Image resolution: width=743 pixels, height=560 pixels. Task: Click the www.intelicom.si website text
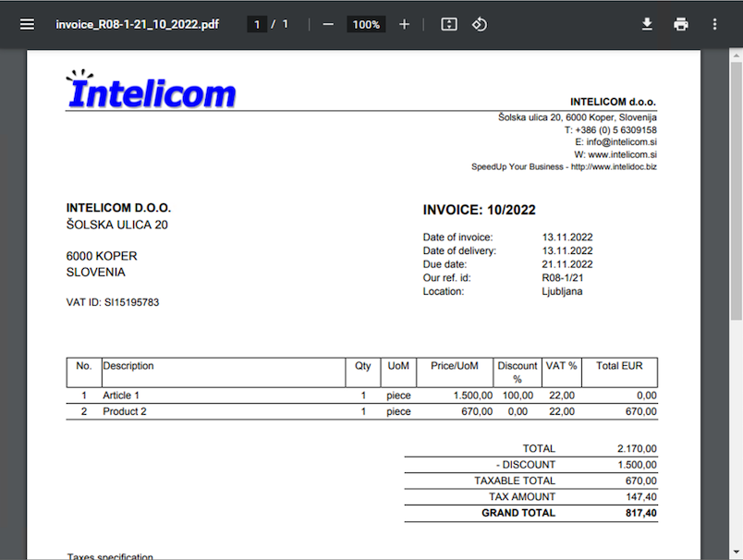[622, 154]
